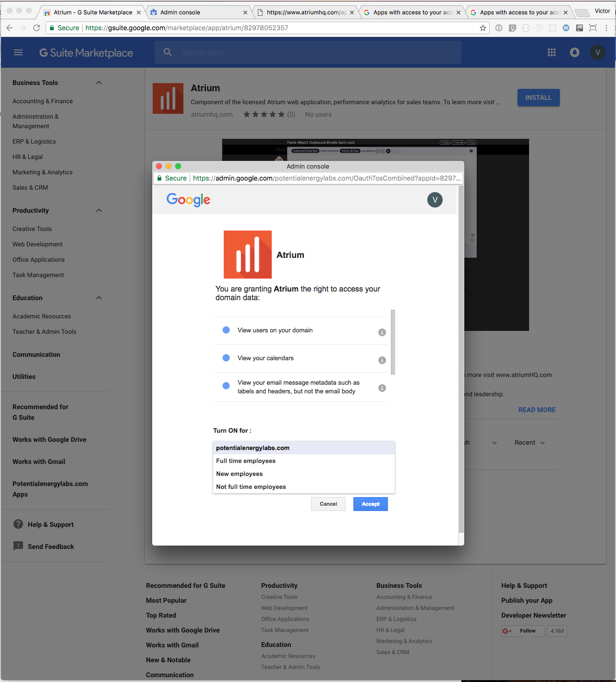Click the INSTALL button for Atrium
The height and width of the screenshot is (682, 616).
[538, 97]
